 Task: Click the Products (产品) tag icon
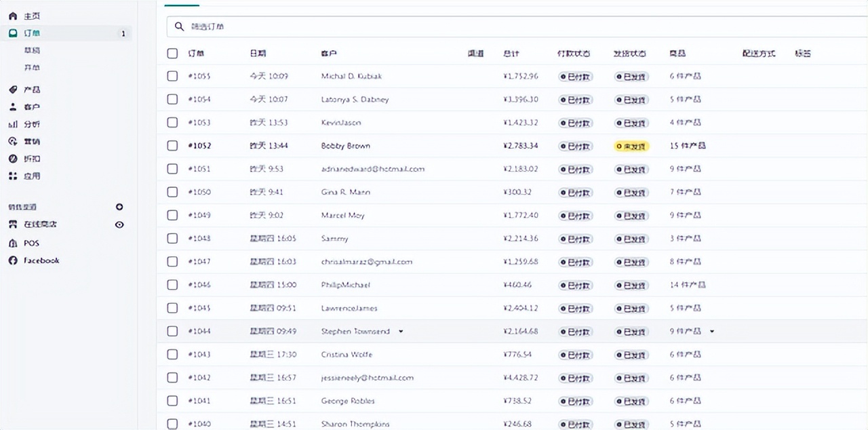(13, 90)
